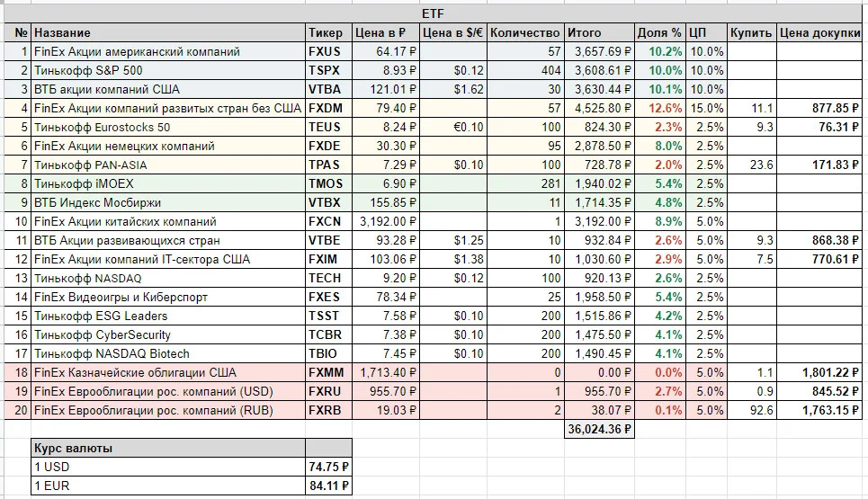The height and width of the screenshot is (499, 868).
Task: Click the 1,801.22 ₽ top-up price cell
Action: (x=819, y=372)
